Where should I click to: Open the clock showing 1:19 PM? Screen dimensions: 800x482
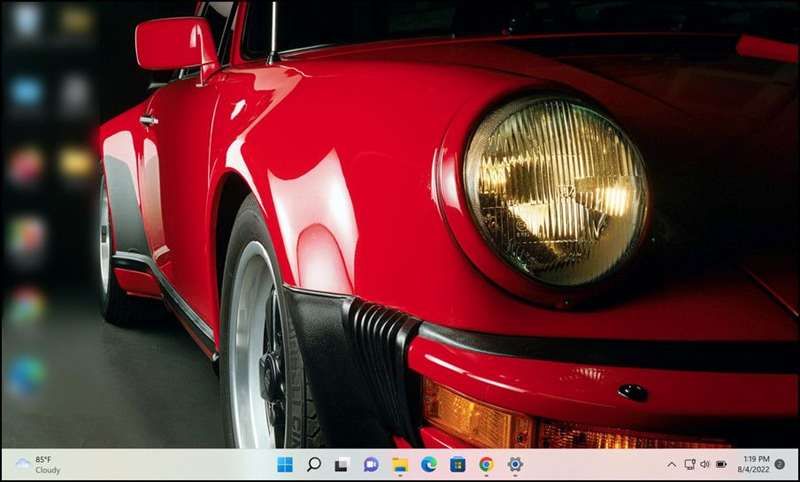point(755,464)
